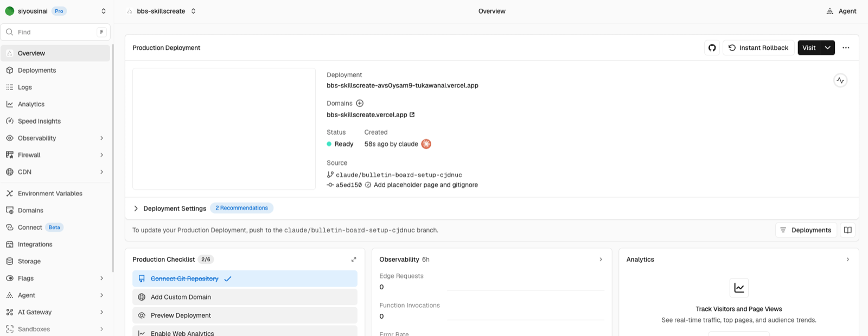Click the activity pulse icon
The image size is (868, 336).
tap(840, 80)
